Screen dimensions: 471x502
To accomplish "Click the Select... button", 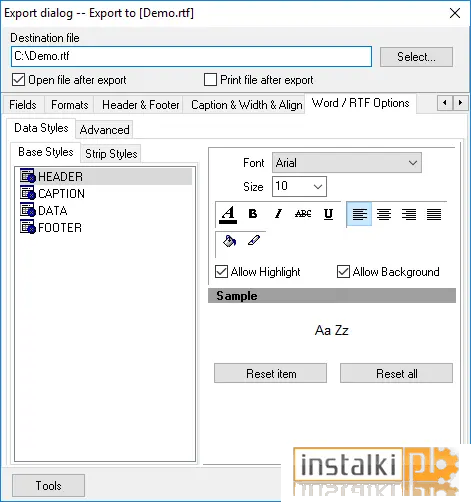I will pos(416,57).
